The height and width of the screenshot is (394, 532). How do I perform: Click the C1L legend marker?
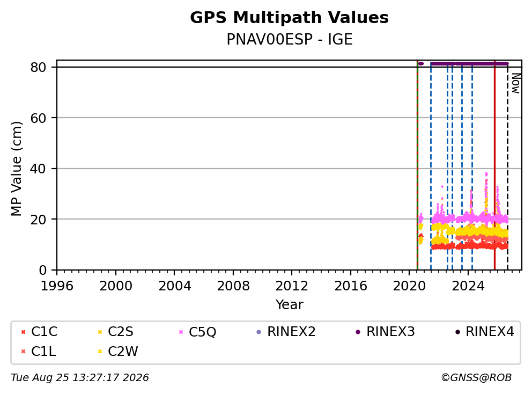coord(23,352)
